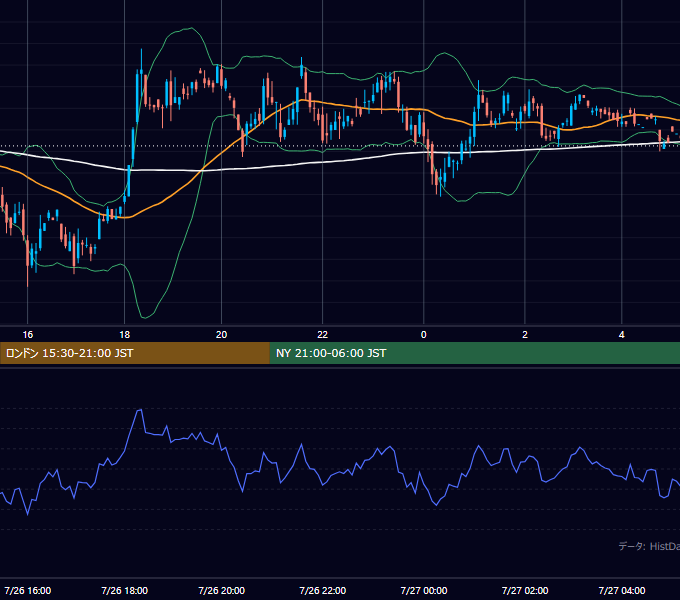Screen dimensions: 680x600
Task: Click the hour tick label 22
Action: [323, 335]
